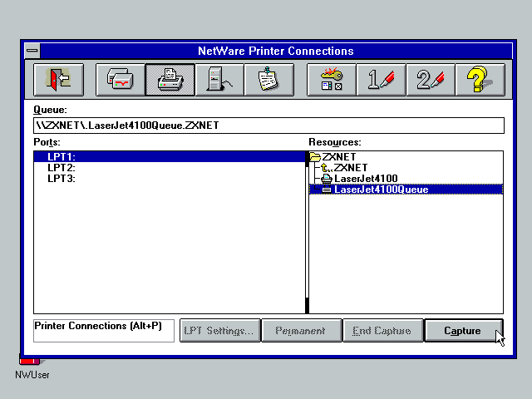Screen dimensions: 532x399
Task: Select LaserJet4100 printer in Resources
Action: 366,179
